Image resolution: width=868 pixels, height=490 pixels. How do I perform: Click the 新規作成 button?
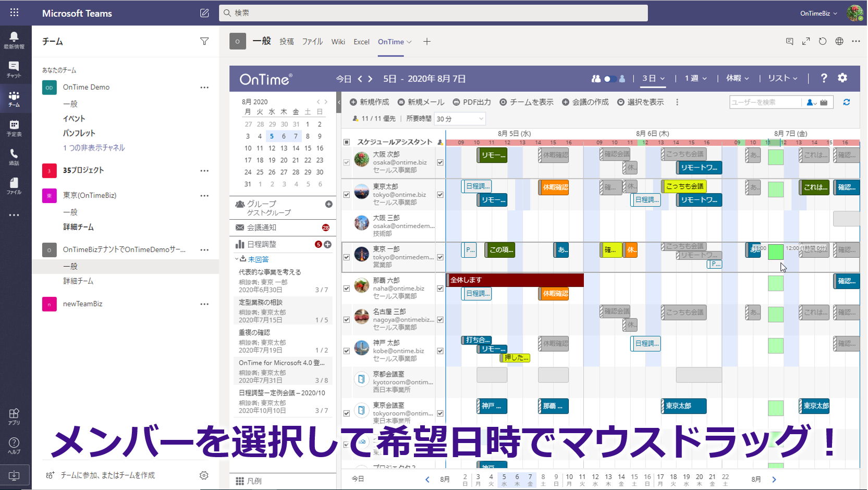tap(369, 102)
